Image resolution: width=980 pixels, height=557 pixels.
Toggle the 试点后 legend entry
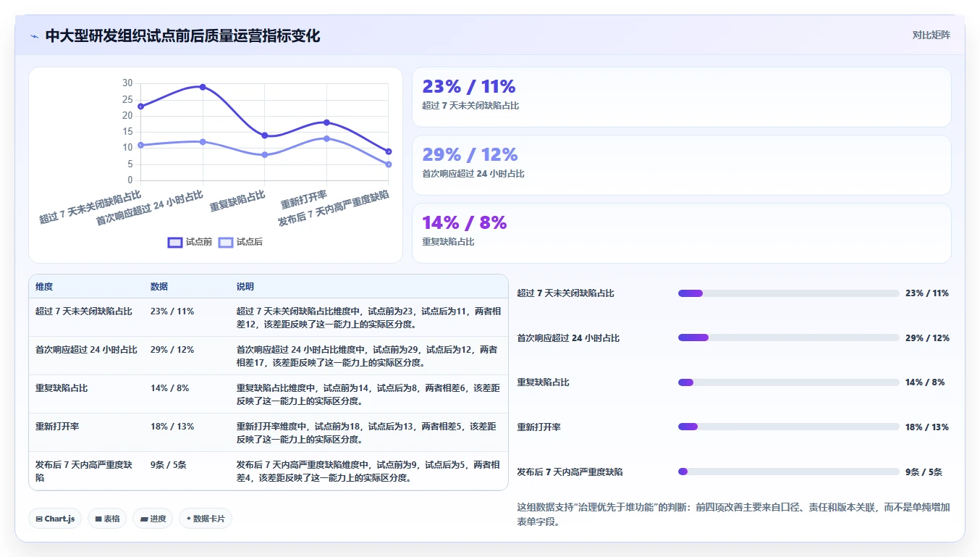click(240, 242)
